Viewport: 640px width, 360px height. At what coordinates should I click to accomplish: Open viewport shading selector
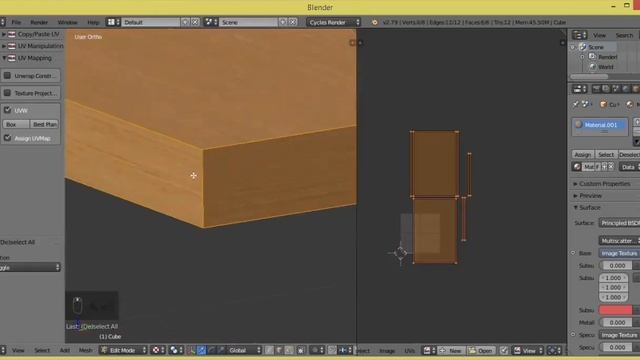[157, 350]
